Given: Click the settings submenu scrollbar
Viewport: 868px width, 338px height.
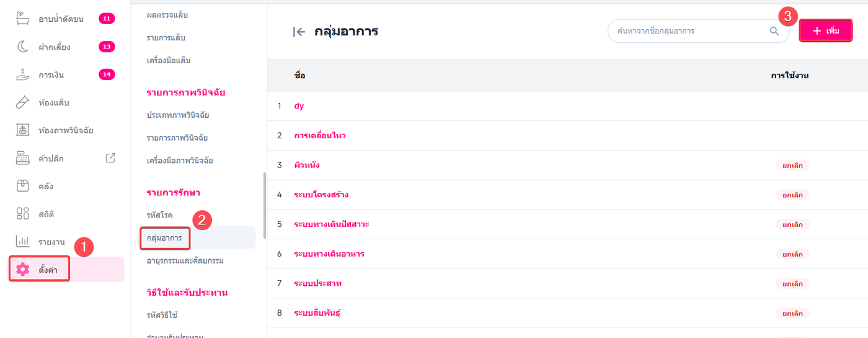Looking at the screenshot, I should 265,205.
